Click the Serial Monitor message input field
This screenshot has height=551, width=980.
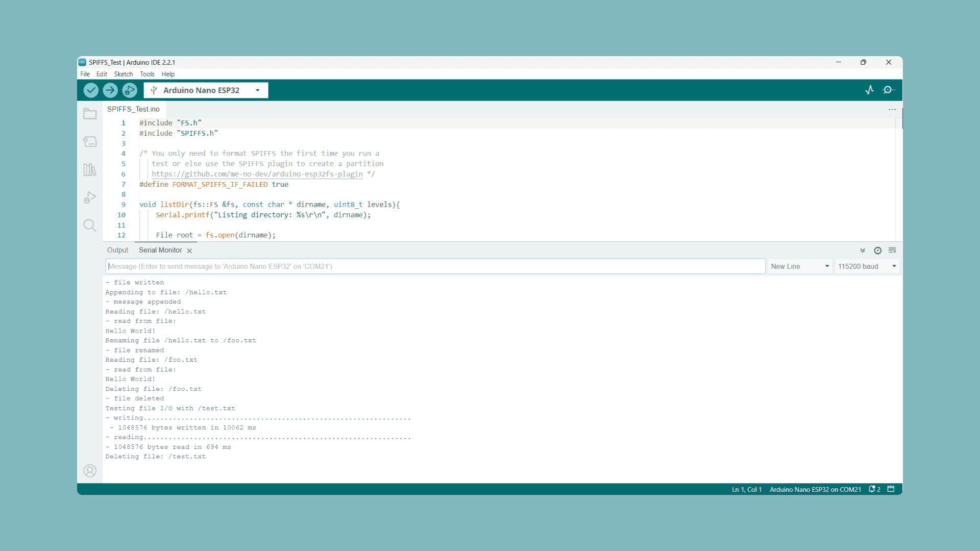coord(435,266)
